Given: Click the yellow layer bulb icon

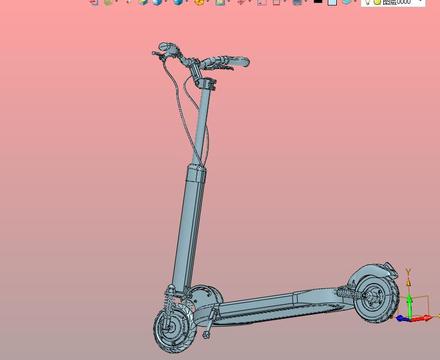Looking at the screenshot, I should pos(377,2).
